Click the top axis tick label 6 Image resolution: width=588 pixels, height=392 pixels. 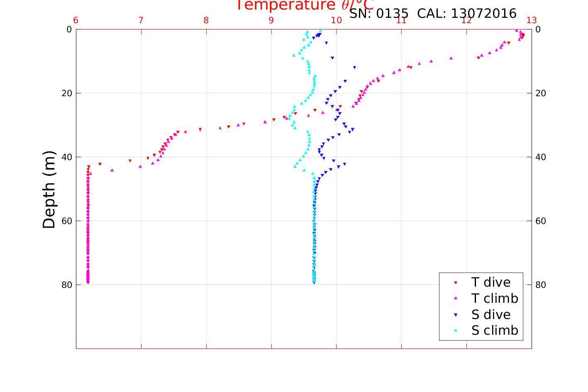click(x=76, y=20)
